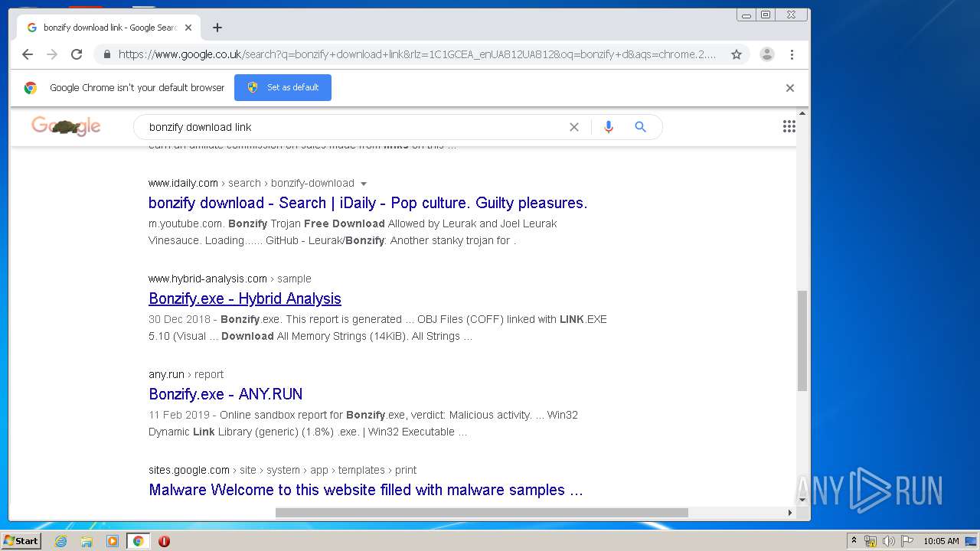Open the Chrome three-dot menu

[792, 54]
